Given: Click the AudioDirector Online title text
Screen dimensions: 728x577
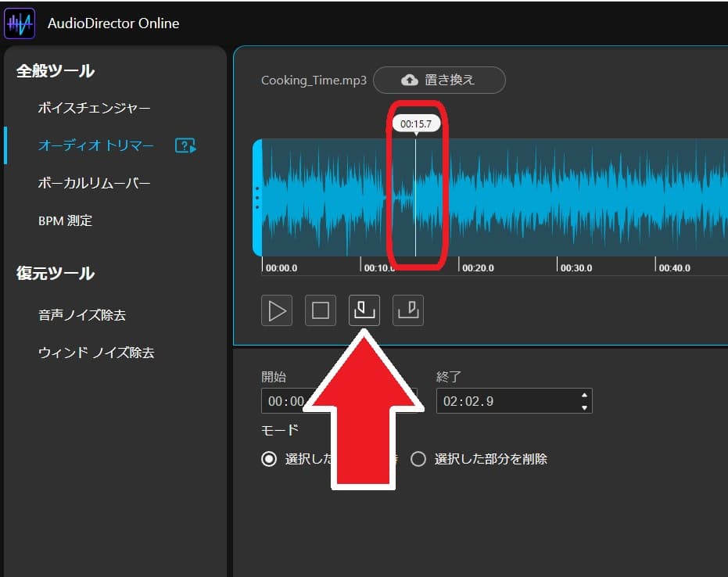Looking at the screenshot, I should [x=113, y=23].
